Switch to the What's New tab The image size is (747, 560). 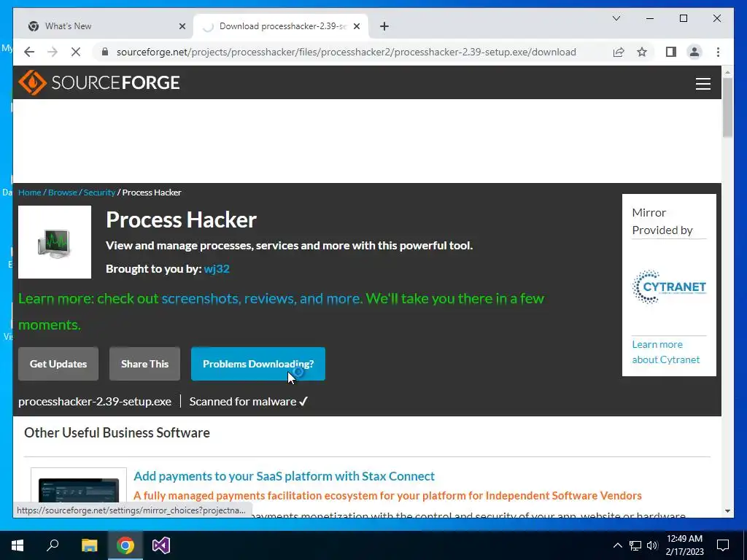tap(104, 26)
